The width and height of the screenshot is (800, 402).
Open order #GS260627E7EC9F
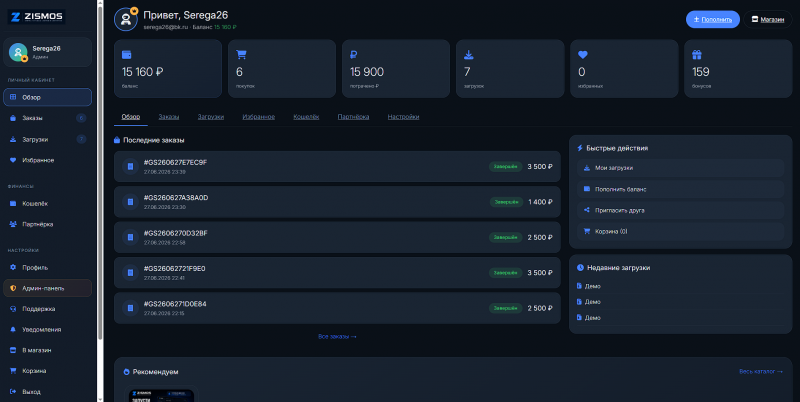pos(337,166)
